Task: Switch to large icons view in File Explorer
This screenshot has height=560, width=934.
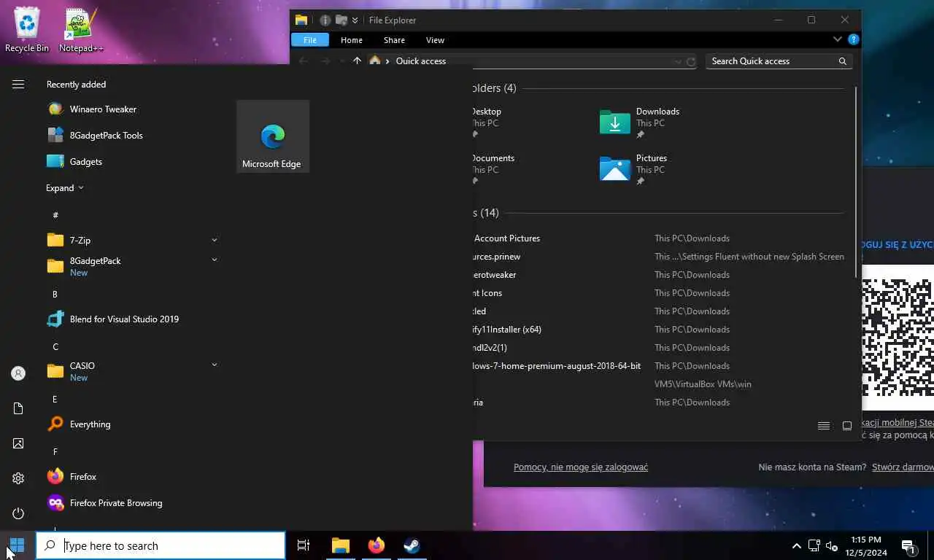Action: 846,426
